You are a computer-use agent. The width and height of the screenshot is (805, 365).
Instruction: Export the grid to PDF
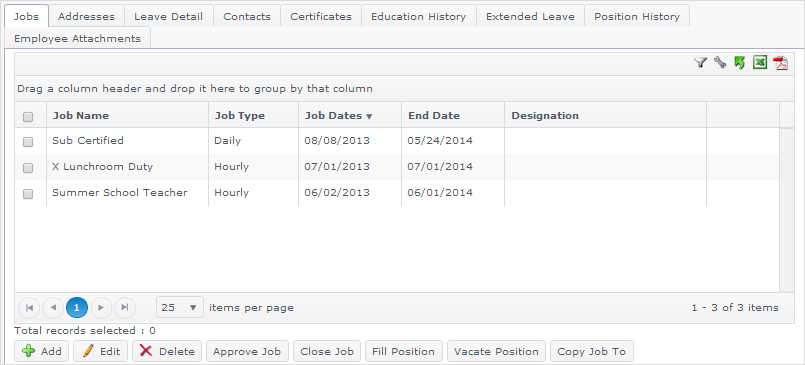[x=781, y=63]
